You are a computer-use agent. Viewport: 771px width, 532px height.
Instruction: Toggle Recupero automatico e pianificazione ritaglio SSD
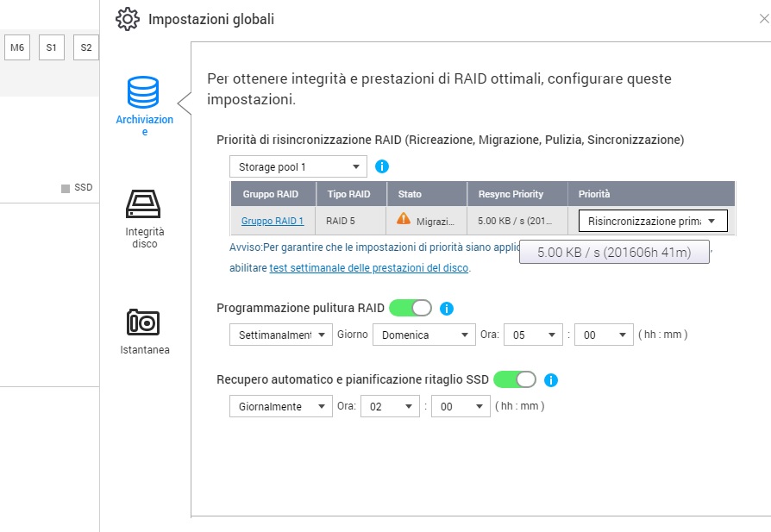point(515,379)
